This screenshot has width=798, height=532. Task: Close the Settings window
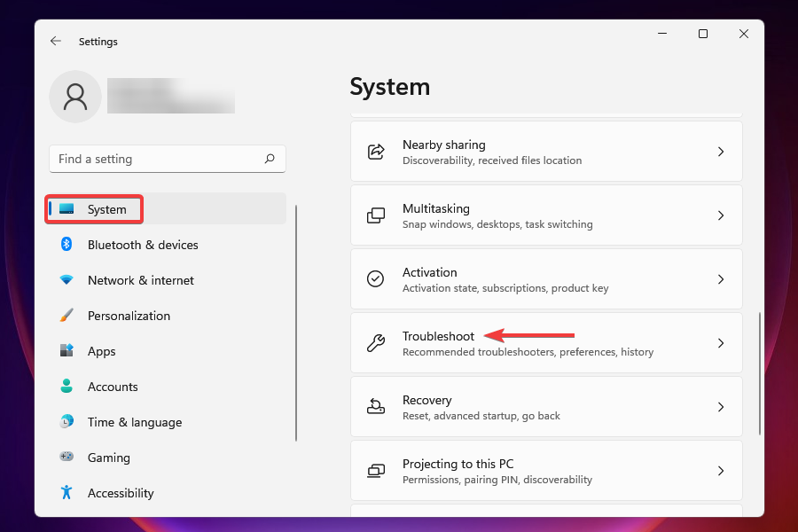click(744, 34)
